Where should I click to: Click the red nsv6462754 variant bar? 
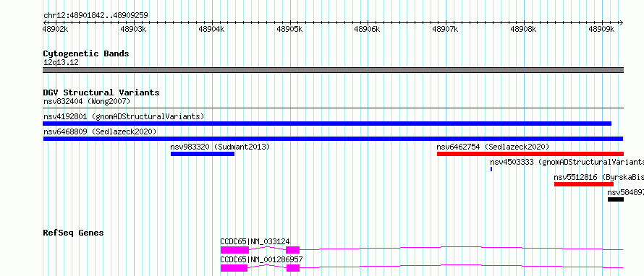[530, 154]
